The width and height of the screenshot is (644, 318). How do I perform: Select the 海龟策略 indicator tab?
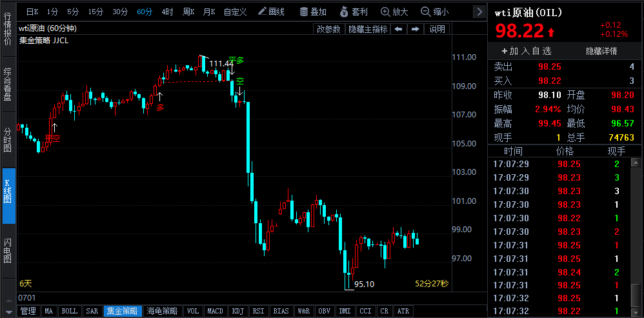click(x=162, y=311)
